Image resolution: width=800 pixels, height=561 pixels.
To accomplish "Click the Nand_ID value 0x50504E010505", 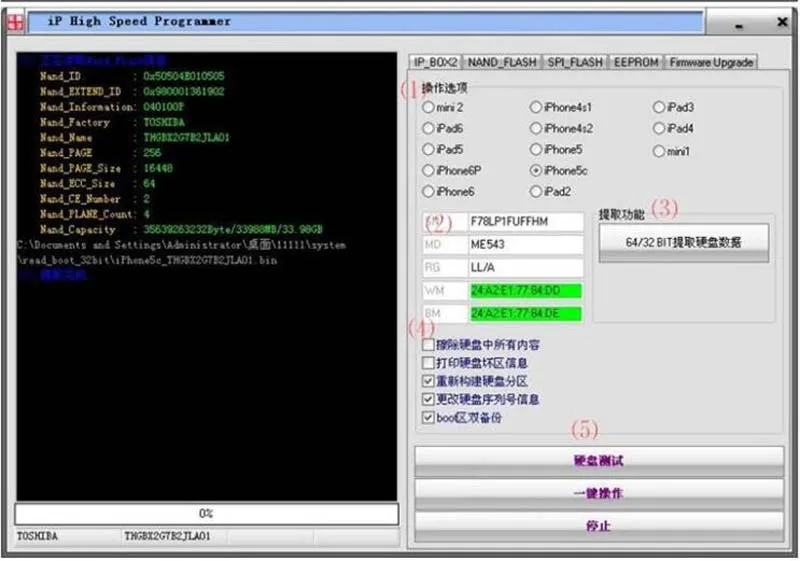I will 184,76.
